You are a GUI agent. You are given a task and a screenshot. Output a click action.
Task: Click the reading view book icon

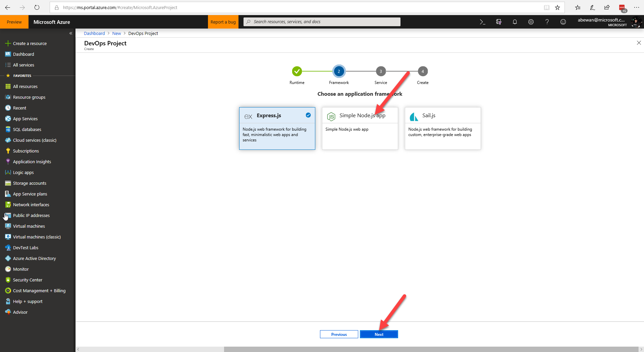(x=547, y=7)
